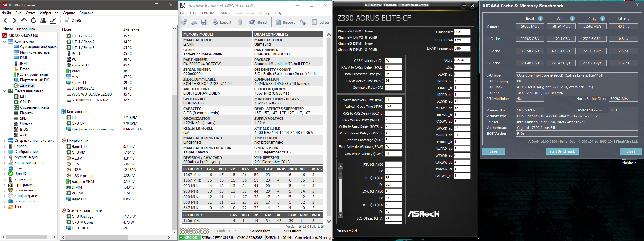Screen dimensions: 644x241
Task: Go forward in AIDA64 navigation toolbar
Action: coord(14,21)
